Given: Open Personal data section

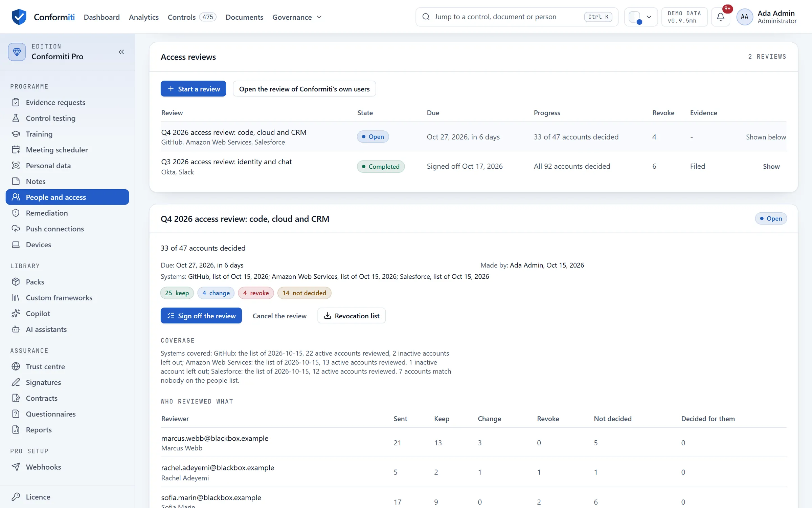Looking at the screenshot, I should coord(67,165).
